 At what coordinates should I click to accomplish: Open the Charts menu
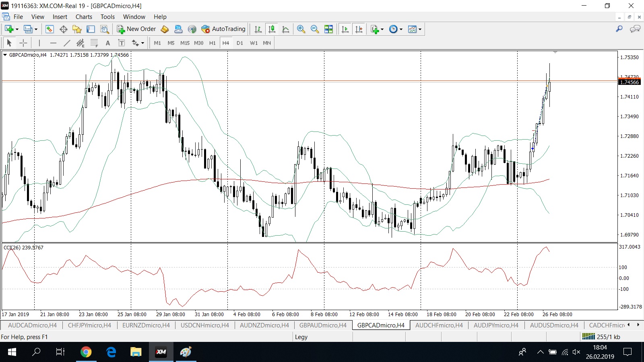click(84, 17)
